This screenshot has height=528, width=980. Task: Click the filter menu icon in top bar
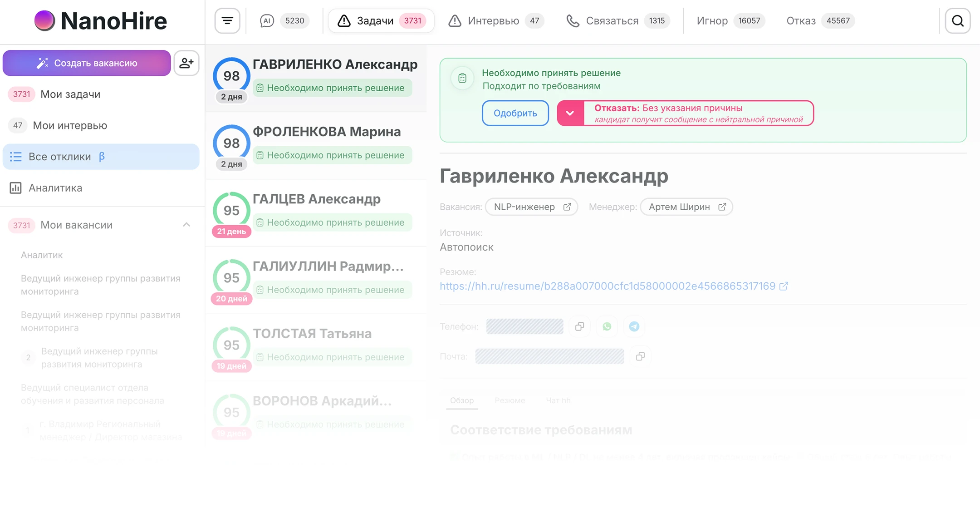coord(227,20)
